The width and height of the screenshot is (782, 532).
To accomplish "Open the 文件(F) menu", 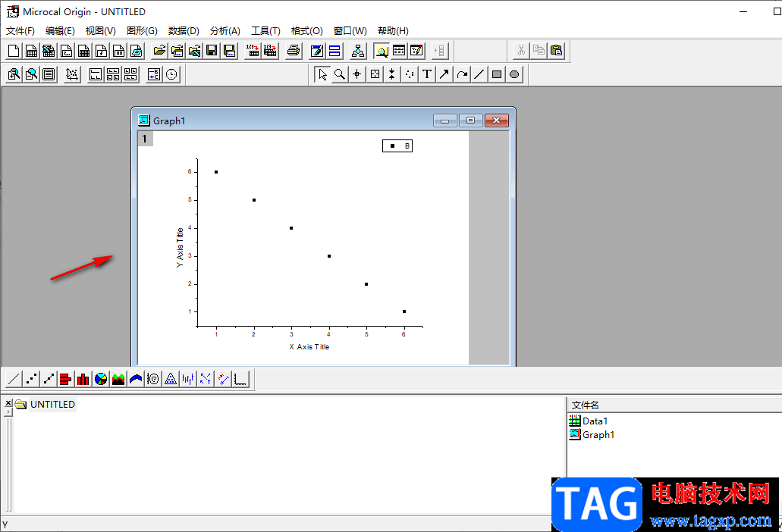I will 20,31.
